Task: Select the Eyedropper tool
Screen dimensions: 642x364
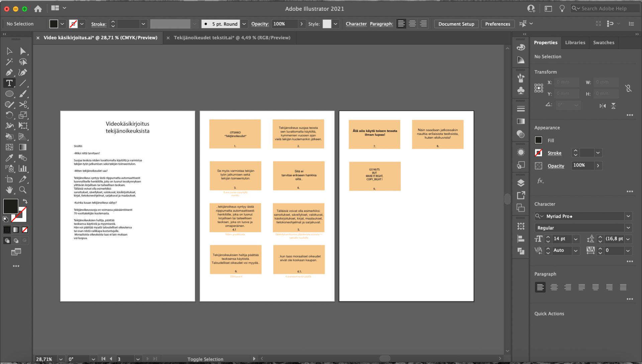Action: [x=9, y=158]
